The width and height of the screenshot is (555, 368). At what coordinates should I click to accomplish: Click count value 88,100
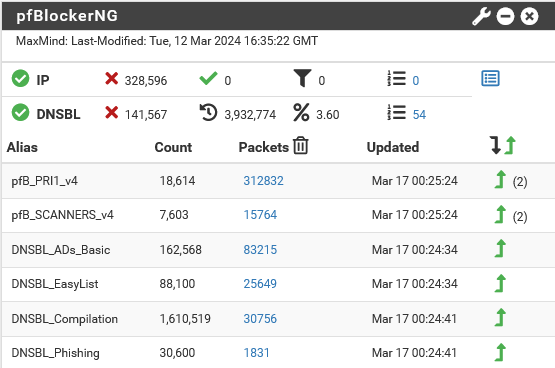177,284
